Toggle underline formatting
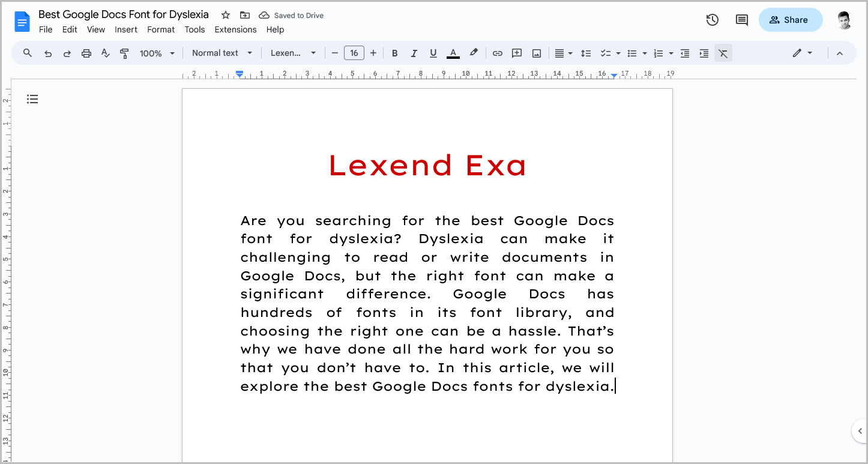The height and width of the screenshot is (464, 868). 433,53
